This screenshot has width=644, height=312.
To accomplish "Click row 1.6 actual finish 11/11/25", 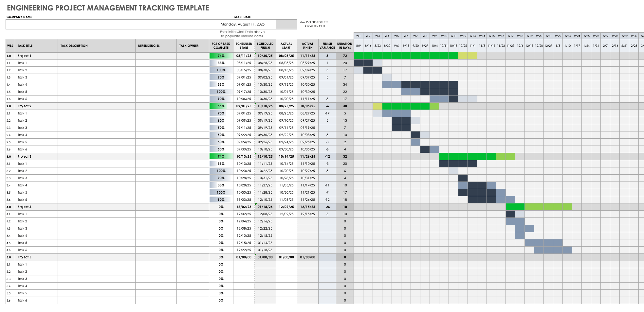I will (x=308, y=99).
